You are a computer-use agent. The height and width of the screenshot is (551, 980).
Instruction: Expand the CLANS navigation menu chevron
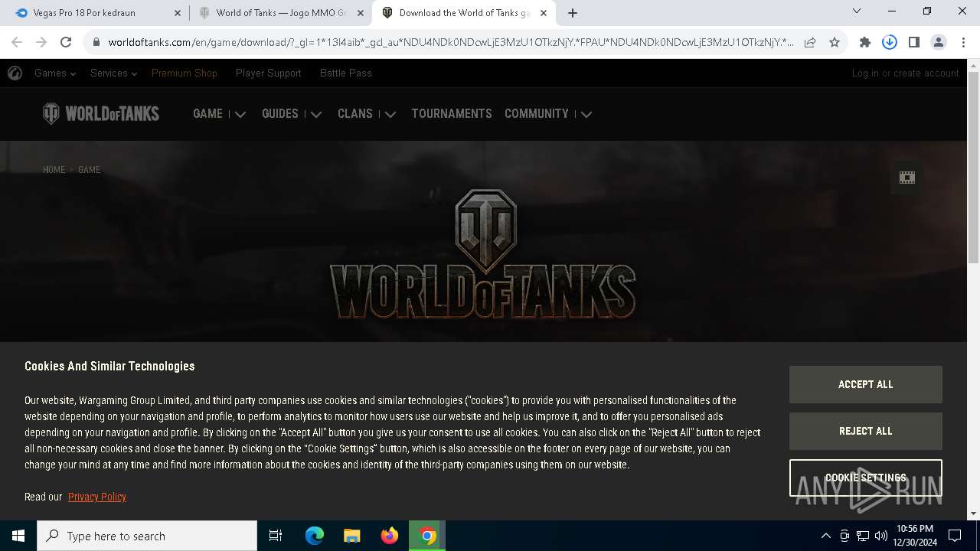pos(390,114)
